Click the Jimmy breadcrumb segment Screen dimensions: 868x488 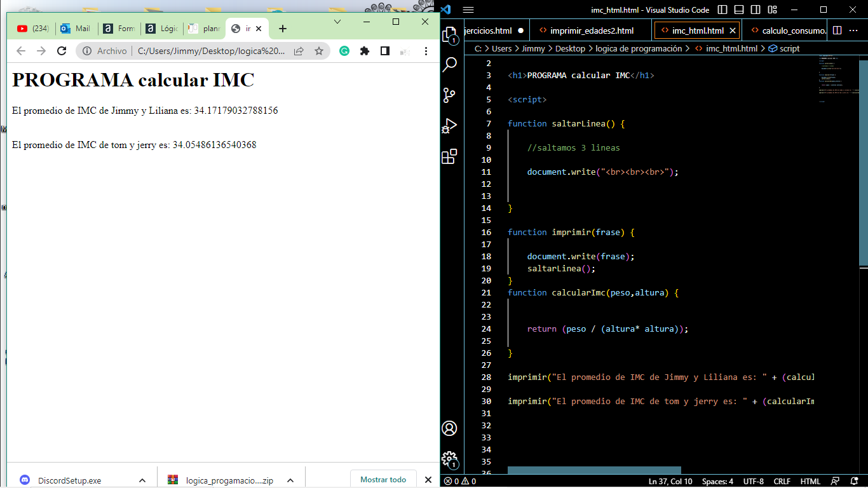pyautogui.click(x=534, y=48)
